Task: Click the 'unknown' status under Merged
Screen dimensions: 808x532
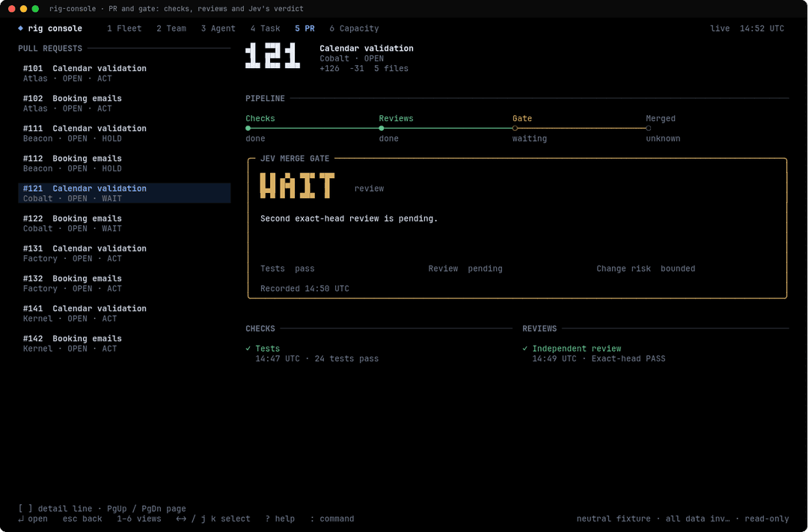Action: 663,138
